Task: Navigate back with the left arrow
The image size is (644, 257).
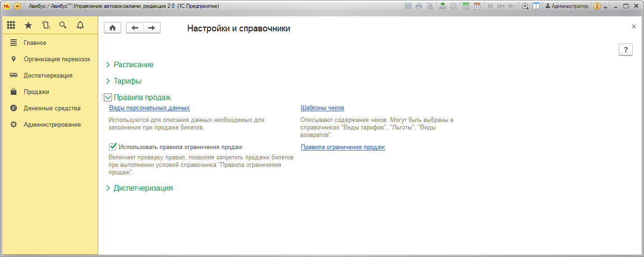Action: pyautogui.click(x=135, y=28)
